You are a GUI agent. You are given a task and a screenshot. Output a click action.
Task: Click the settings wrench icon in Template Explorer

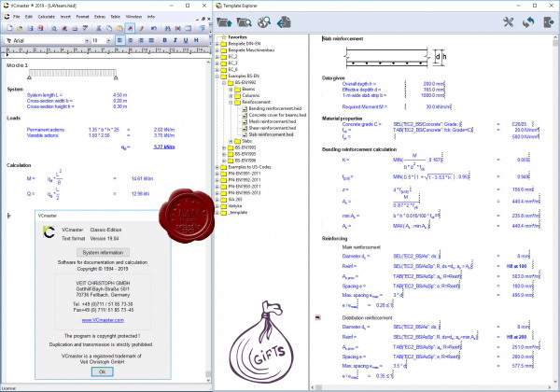coord(508,22)
